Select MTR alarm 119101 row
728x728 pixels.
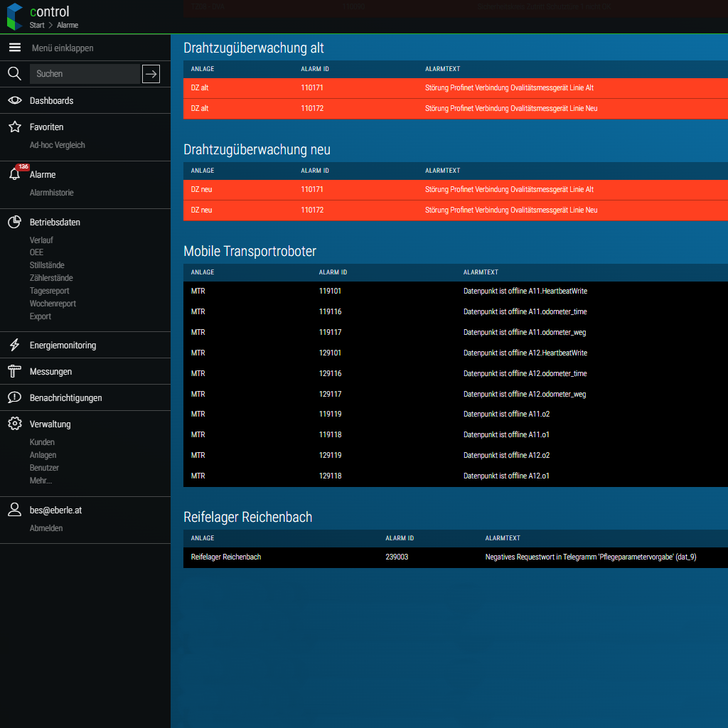pyautogui.click(x=456, y=291)
